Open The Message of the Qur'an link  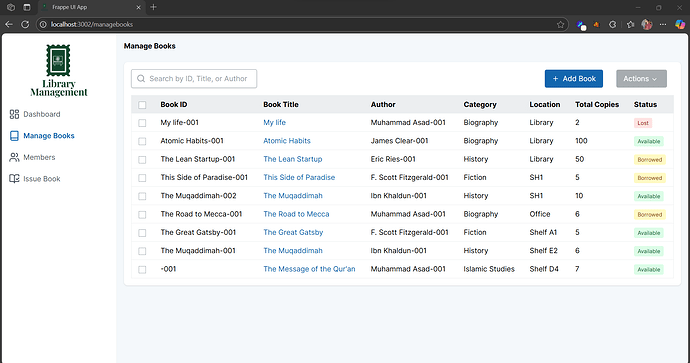pos(309,269)
